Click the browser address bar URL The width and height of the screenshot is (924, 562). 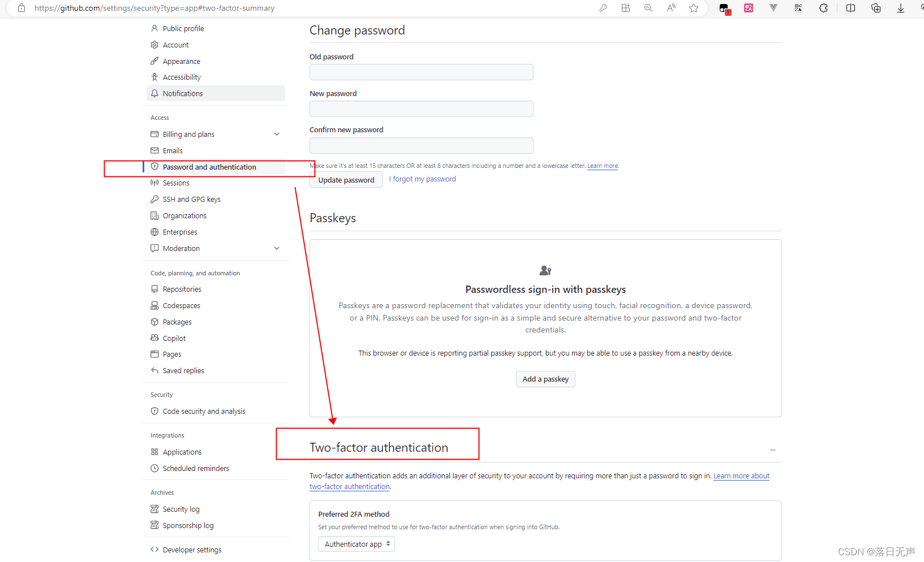[154, 8]
